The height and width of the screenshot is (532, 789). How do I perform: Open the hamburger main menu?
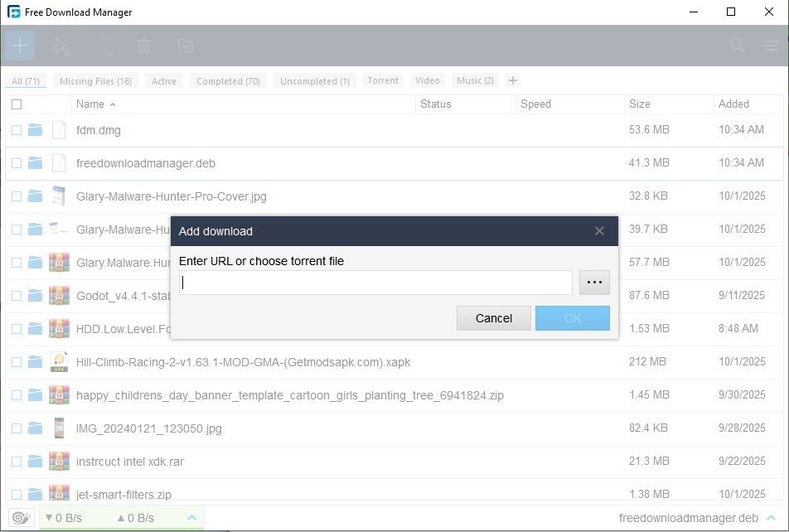coord(771,46)
